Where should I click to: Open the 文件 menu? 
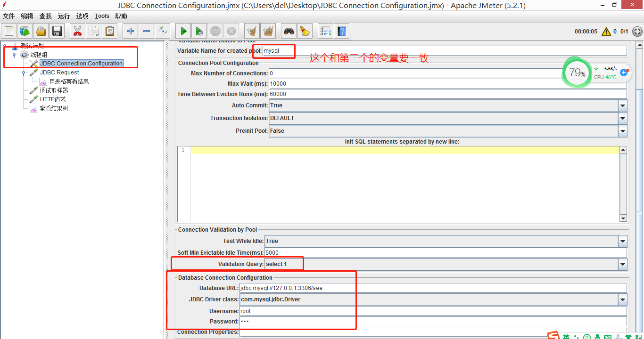tap(8, 16)
